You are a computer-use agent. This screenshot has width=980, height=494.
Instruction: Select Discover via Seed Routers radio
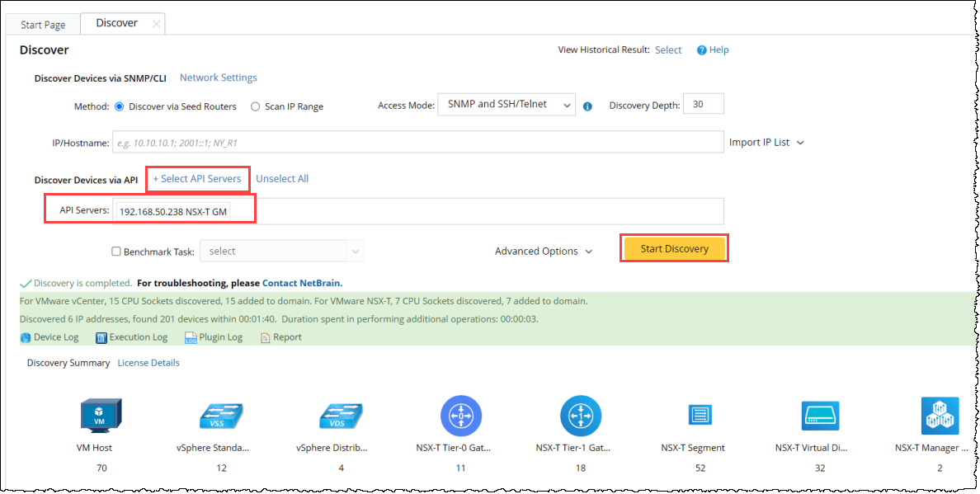pos(120,106)
